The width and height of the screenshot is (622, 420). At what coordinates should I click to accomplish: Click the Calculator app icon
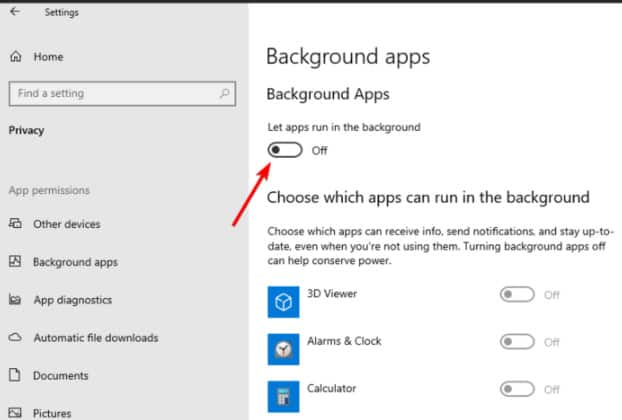(x=283, y=394)
